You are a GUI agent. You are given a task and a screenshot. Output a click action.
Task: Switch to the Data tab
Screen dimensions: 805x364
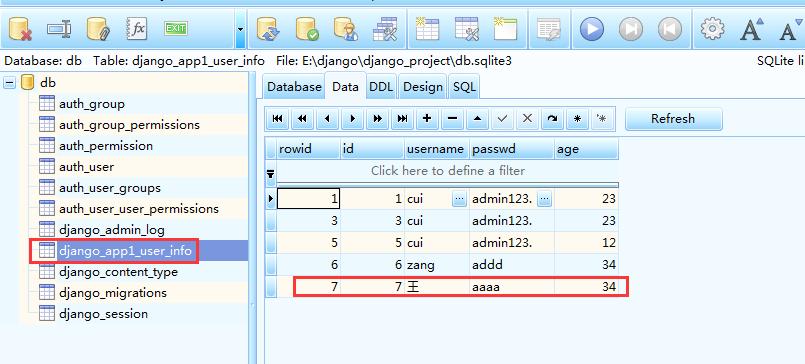coord(345,86)
